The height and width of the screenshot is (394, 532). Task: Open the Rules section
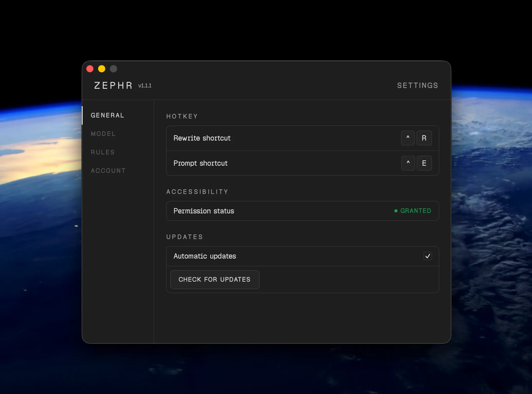(x=103, y=152)
